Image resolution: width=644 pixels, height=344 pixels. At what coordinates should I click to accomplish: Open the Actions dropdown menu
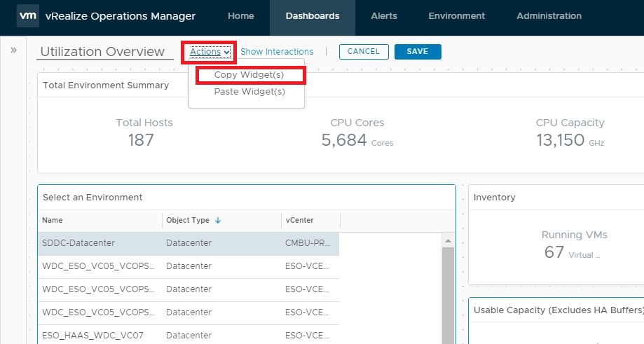[x=210, y=52]
